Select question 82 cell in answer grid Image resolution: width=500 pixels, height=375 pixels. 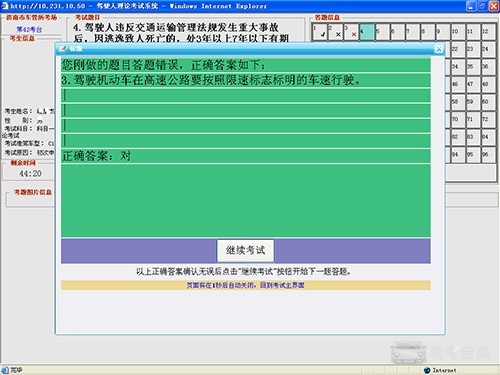pyautogui.click(x=459, y=138)
